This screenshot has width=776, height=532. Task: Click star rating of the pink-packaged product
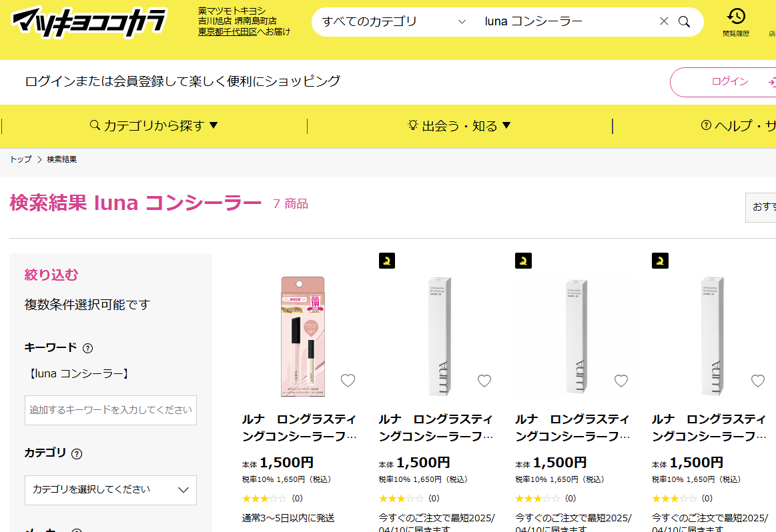[264, 499]
